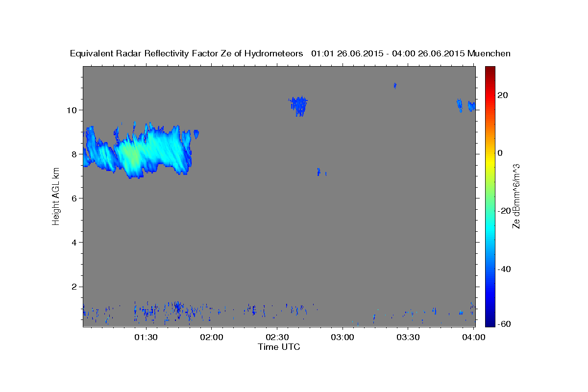Viewport: 588px width, 392px height.
Task: Click the '02:00' time tick label
Action: click(x=211, y=337)
